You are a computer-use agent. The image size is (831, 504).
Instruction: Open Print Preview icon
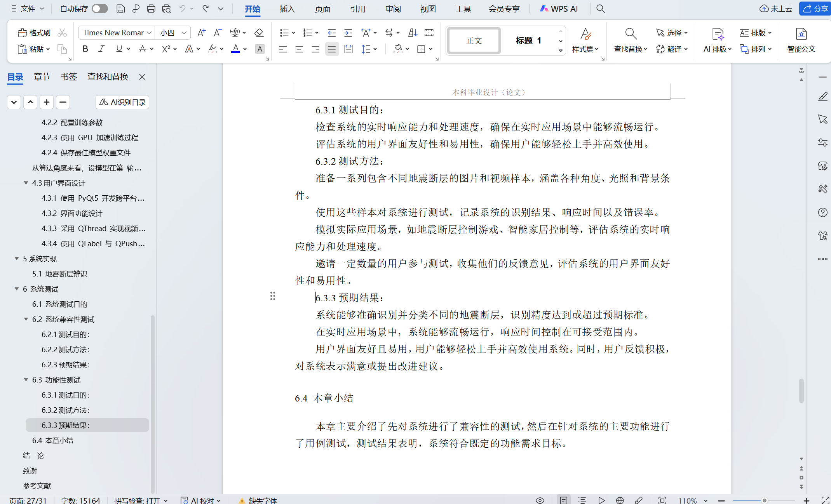(x=167, y=9)
